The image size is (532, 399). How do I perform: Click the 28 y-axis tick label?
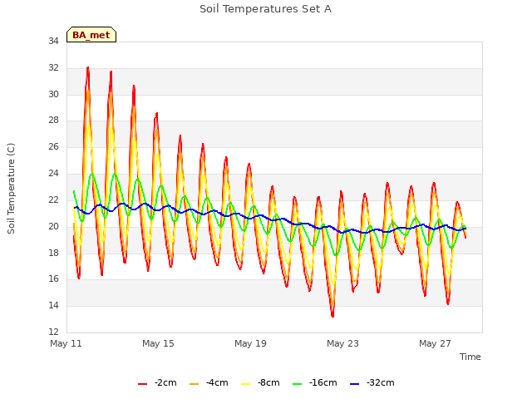(x=53, y=121)
